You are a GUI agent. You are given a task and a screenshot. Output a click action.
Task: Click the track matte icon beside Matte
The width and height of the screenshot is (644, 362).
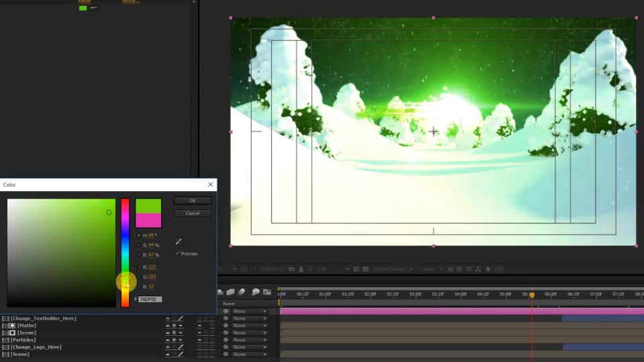pyautogui.click(x=12, y=326)
